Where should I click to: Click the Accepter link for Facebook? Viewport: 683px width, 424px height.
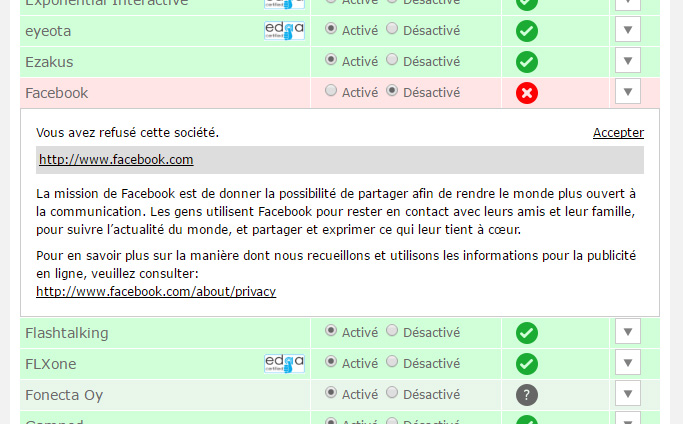(618, 132)
